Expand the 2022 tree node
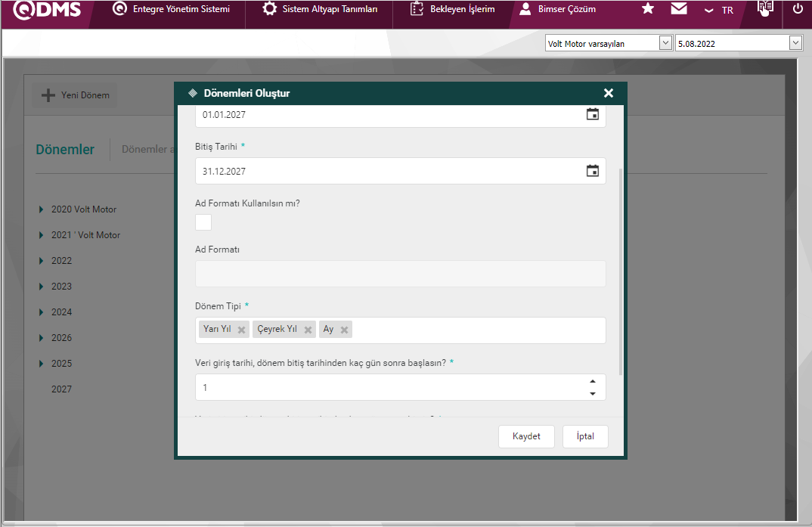Screen dimensions: 812x527 coord(41,260)
